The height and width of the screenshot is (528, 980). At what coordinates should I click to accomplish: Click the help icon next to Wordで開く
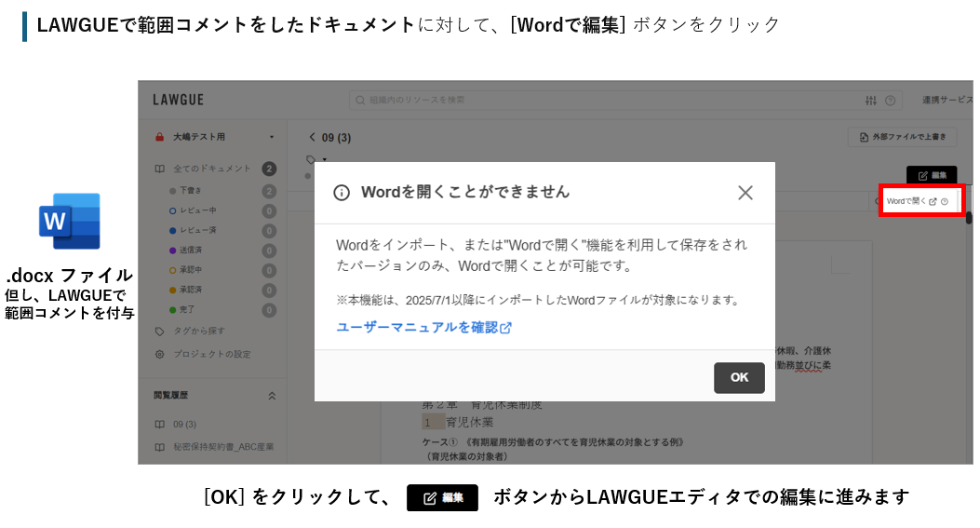945,201
